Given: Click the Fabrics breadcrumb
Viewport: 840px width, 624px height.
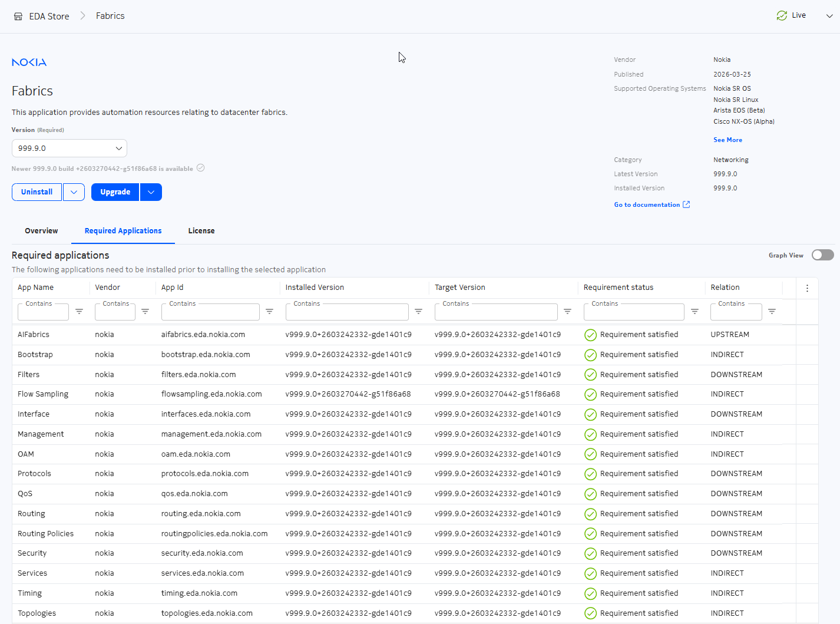Looking at the screenshot, I should [x=110, y=16].
